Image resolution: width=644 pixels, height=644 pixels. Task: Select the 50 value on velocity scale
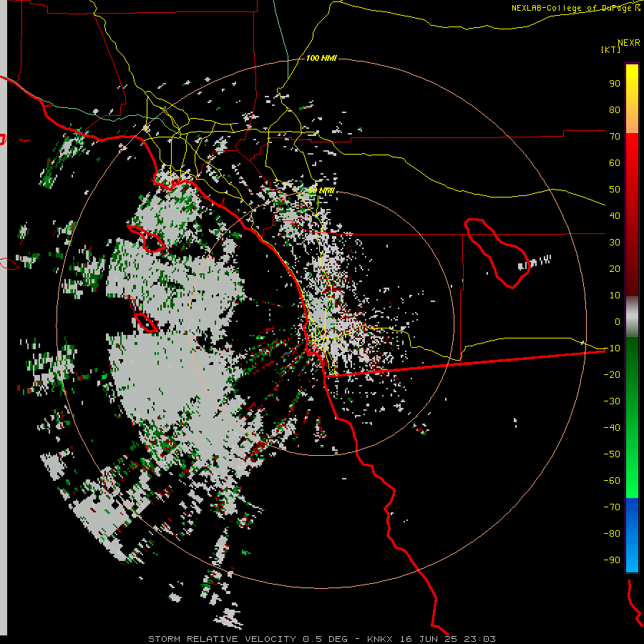pos(615,190)
